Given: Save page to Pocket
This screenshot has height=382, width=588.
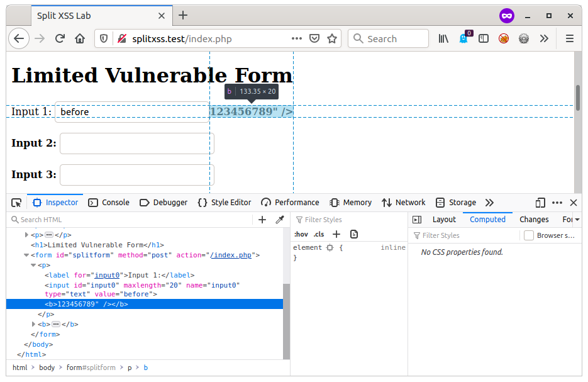Looking at the screenshot, I should (x=314, y=38).
